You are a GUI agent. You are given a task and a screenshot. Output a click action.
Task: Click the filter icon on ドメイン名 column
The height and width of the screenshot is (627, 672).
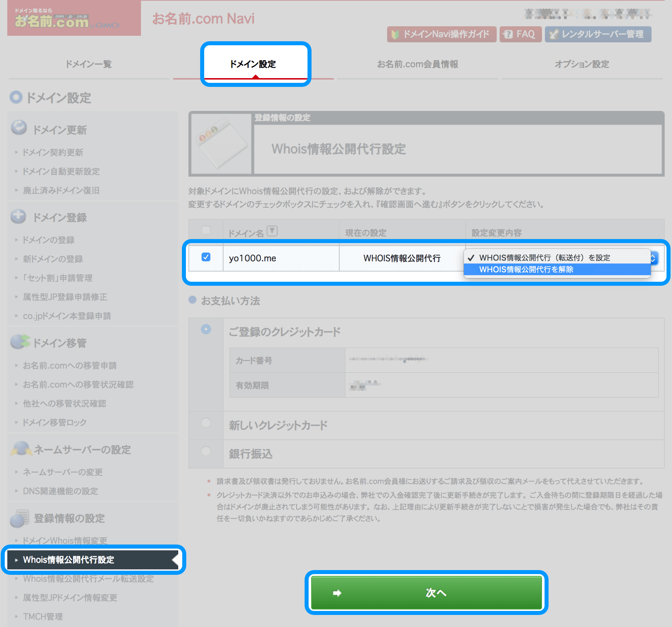pos(272,231)
